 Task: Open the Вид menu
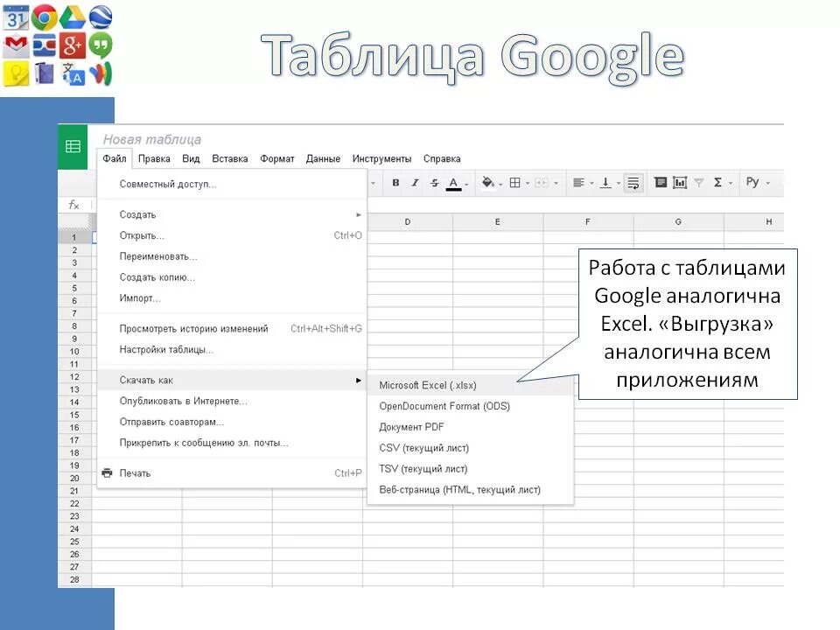pos(191,158)
